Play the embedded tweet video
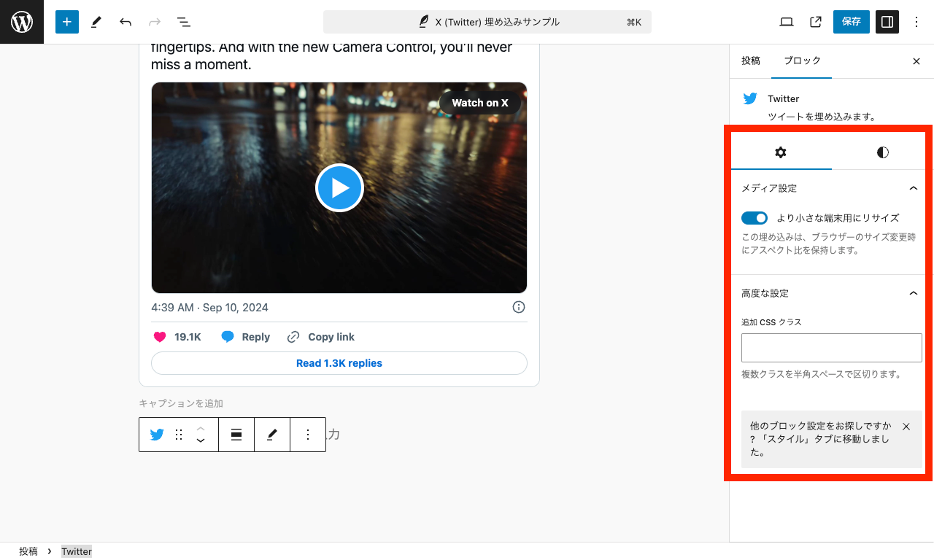934x560 pixels. 339,188
